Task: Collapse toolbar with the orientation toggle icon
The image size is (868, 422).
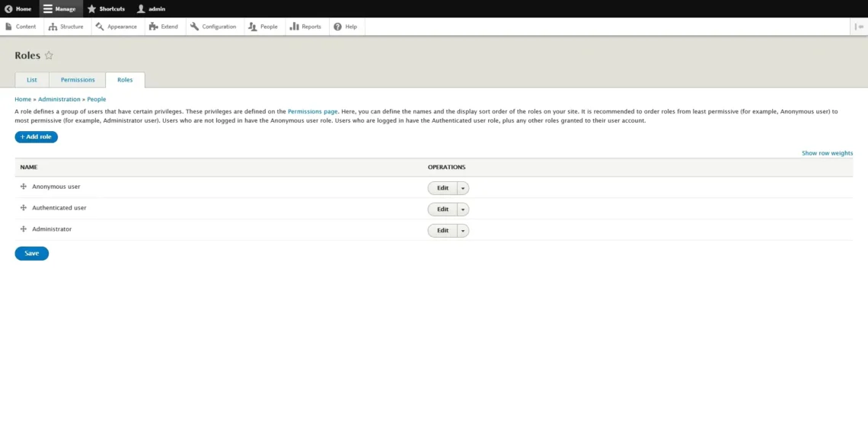Action: [x=859, y=27]
